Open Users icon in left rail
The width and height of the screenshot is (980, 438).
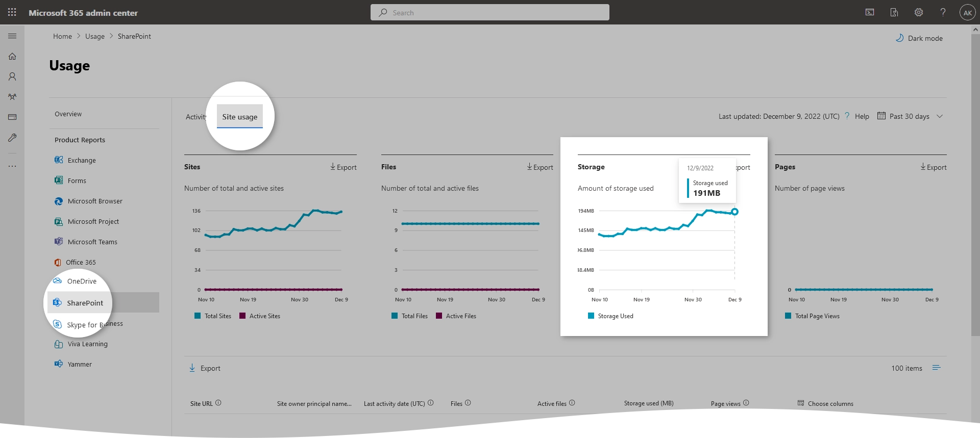[x=12, y=76]
